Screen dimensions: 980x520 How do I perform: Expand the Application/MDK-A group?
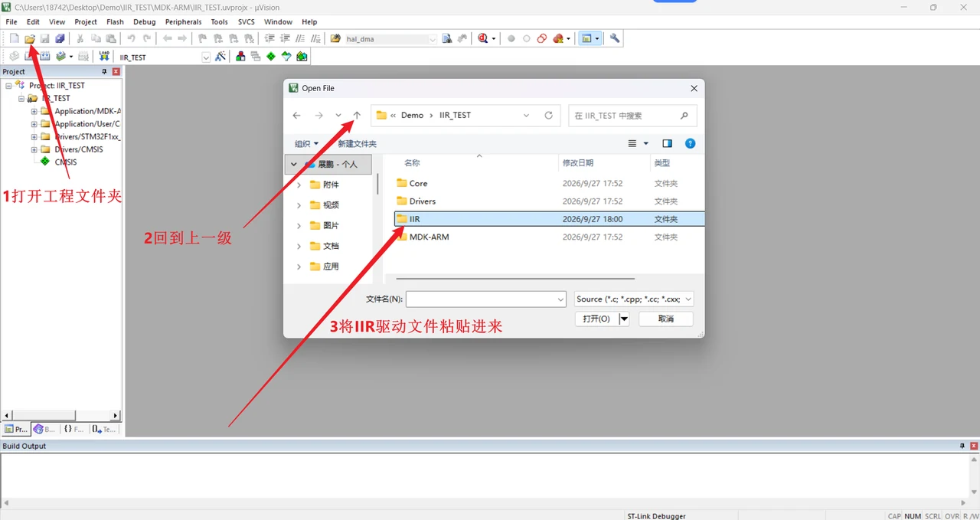(x=34, y=111)
